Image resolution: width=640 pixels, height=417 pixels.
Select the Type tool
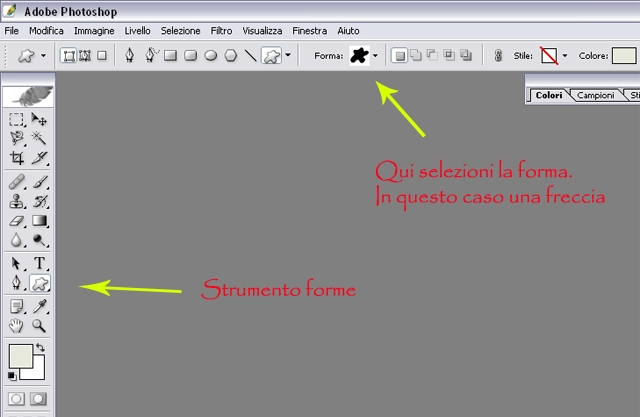click(x=41, y=264)
